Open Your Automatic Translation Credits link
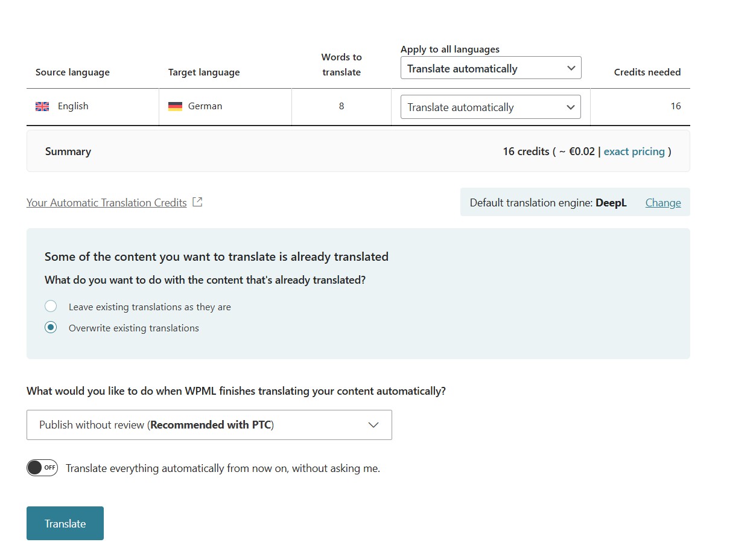Image resolution: width=756 pixels, height=542 pixels. pyautogui.click(x=106, y=202)
